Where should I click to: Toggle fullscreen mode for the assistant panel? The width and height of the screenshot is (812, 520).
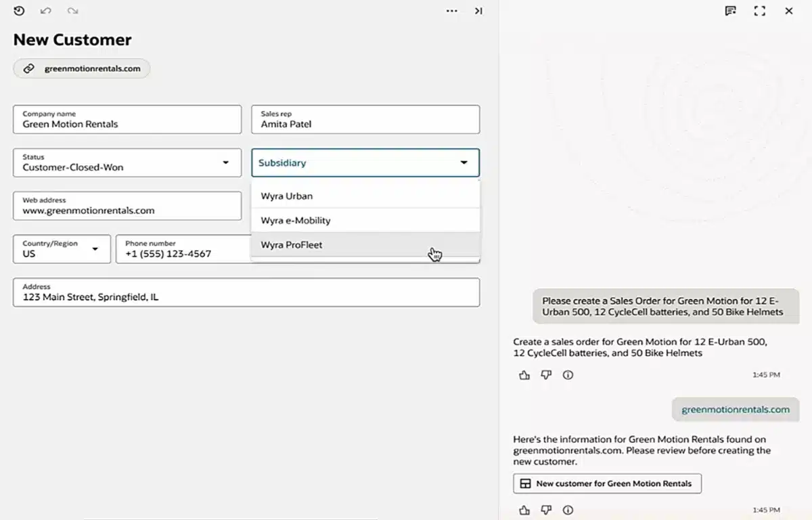click(759, 11)
